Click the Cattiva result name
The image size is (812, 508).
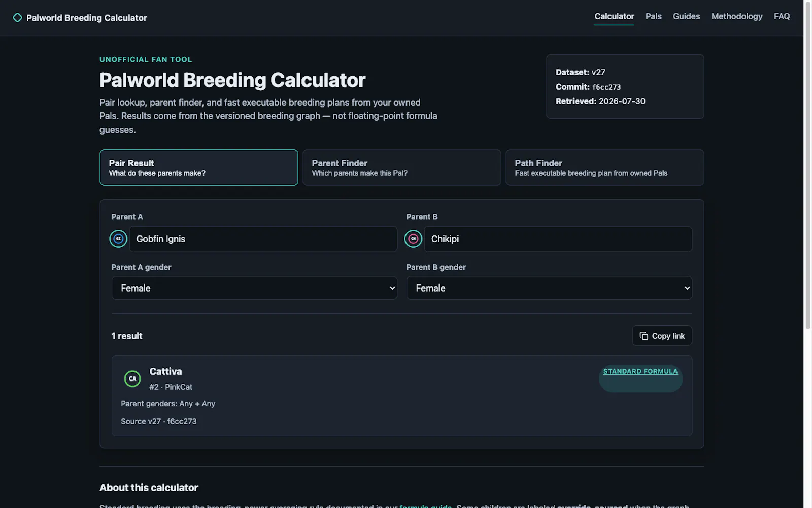tap(165, 371)
